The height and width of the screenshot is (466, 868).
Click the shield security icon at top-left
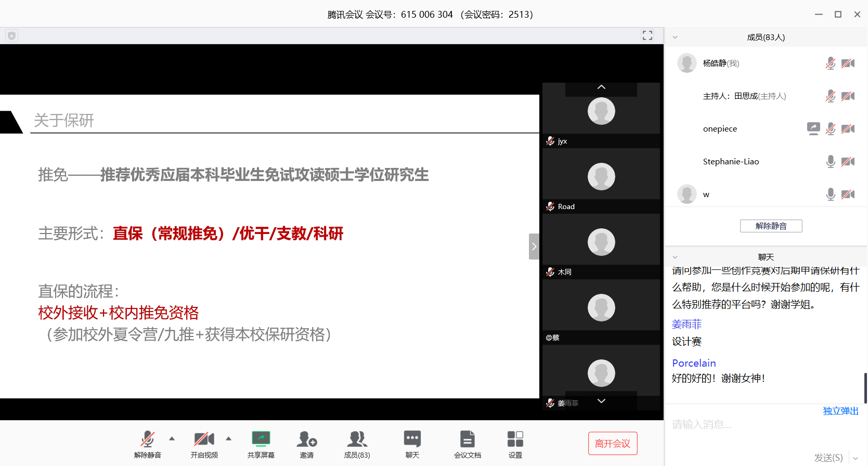(11, 35)
